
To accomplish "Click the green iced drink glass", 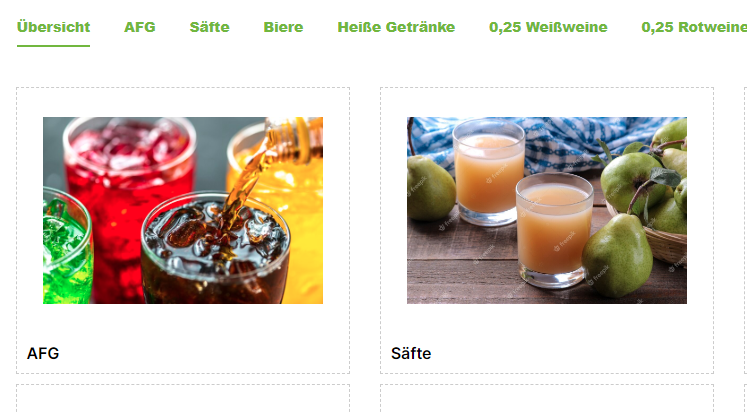I will coord(67,248).
